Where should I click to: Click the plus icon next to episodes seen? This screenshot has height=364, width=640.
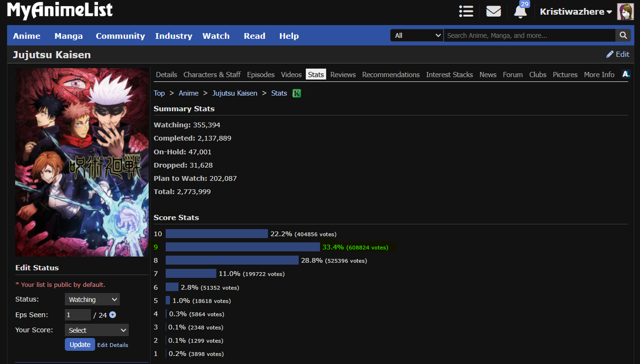[112, 314]
